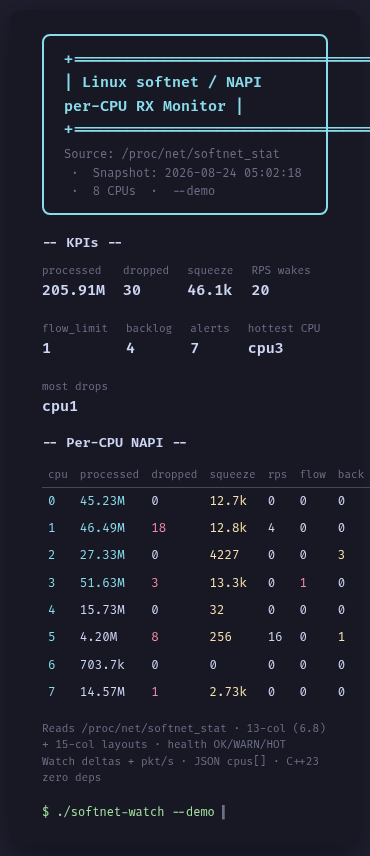Select the hottest CPU value cpu3
Viewport: 370px width, 856px height.
click(266, 348)
